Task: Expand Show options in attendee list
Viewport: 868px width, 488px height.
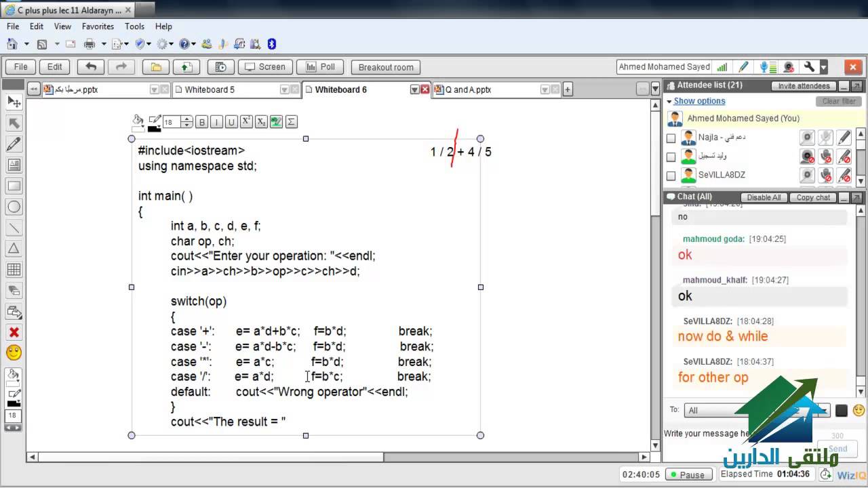Action: tap(699, 101)
